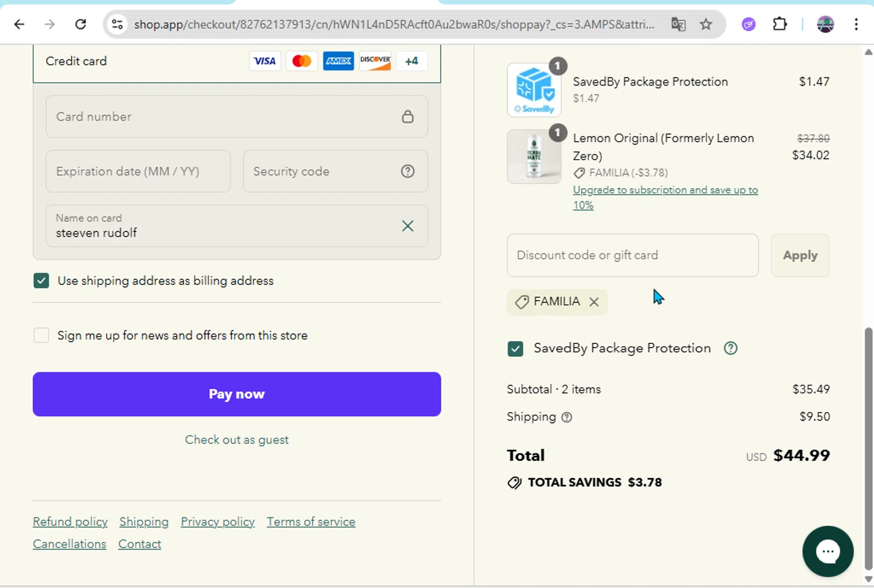Click the Pay now button
Screen dimensions: 874x588
pyautogui.click(x=237, y=395)
